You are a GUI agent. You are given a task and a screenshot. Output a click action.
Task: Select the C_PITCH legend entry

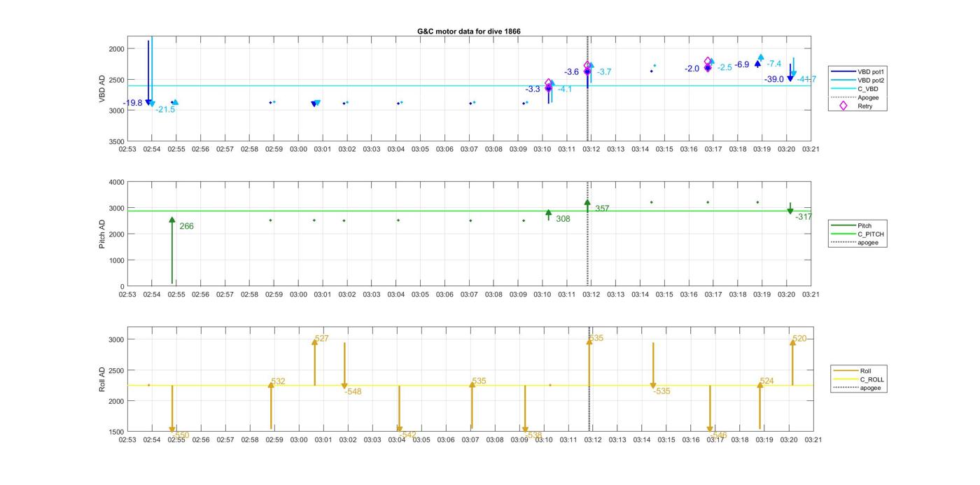(857, 234)
